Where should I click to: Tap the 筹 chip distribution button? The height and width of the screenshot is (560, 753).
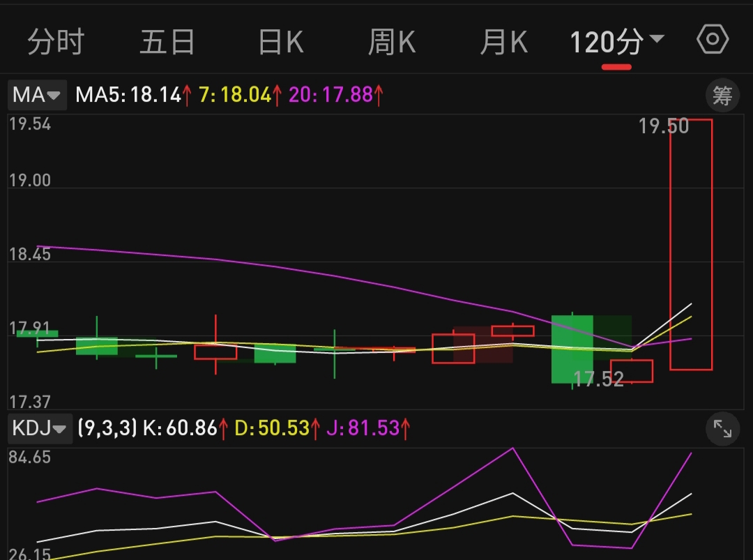click(722, 95)
